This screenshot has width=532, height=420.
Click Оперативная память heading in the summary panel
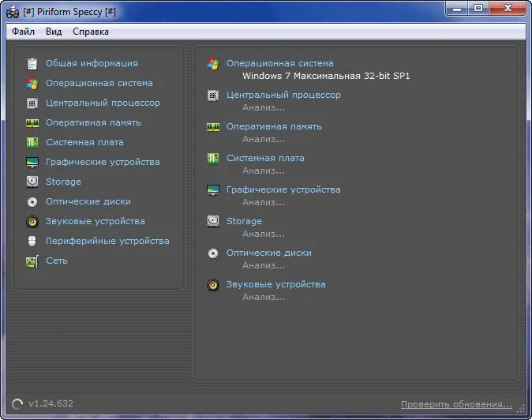274,126
